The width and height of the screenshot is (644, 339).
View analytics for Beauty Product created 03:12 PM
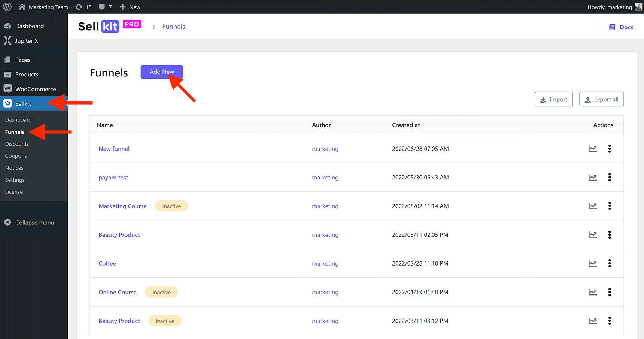coord(593,321)
